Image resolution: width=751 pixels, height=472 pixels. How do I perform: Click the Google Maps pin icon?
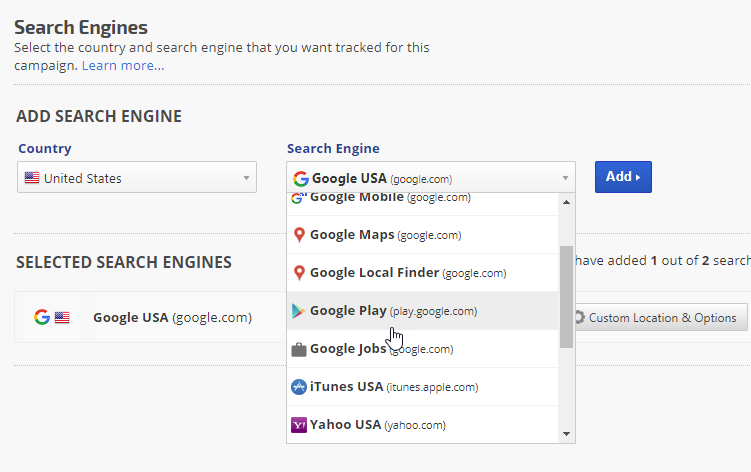pyautogui.click(x=298, y=235)
